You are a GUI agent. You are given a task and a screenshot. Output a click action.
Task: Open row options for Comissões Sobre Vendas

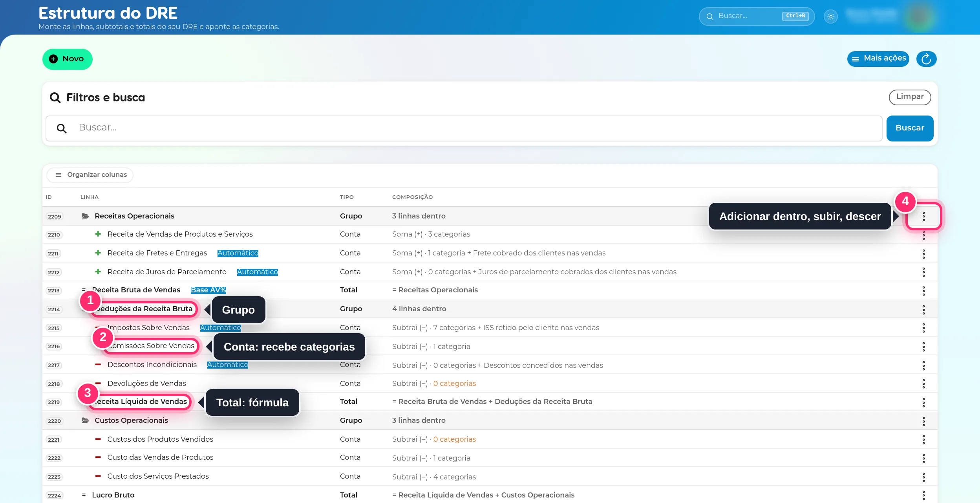pyautogui.click(x=923, y=347)
